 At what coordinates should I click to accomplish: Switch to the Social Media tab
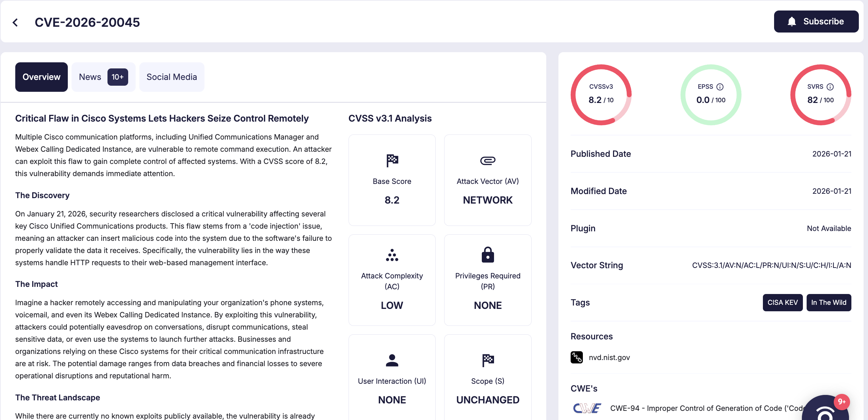tap(172, 77)
